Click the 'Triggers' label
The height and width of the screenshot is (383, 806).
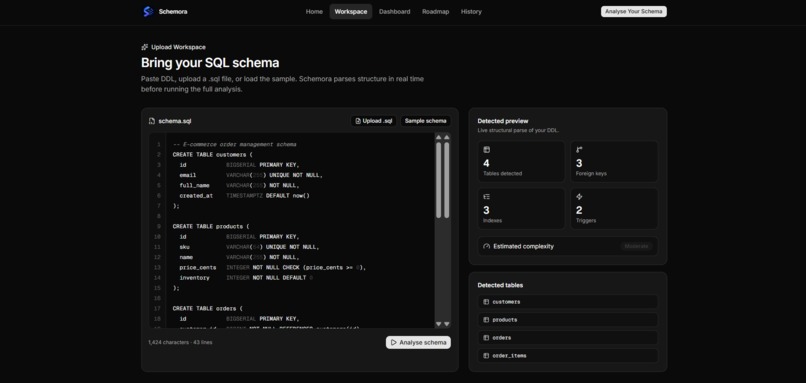tap(586, 221)
